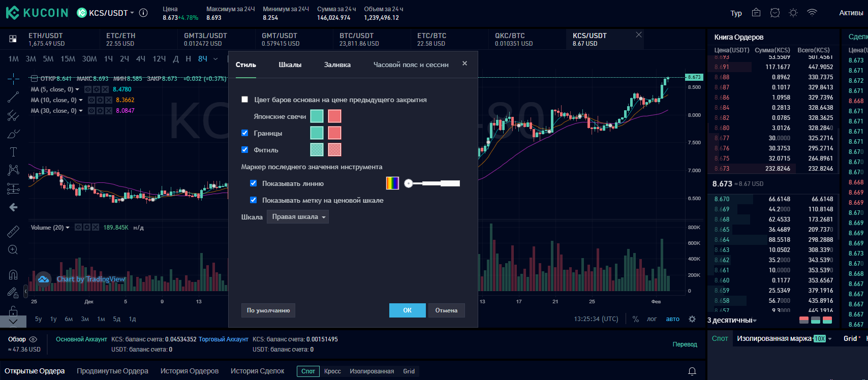Click the zoom in magnifier tool
Screen dimensions: 868x380
pyautogui.click(x=13, y=250)
